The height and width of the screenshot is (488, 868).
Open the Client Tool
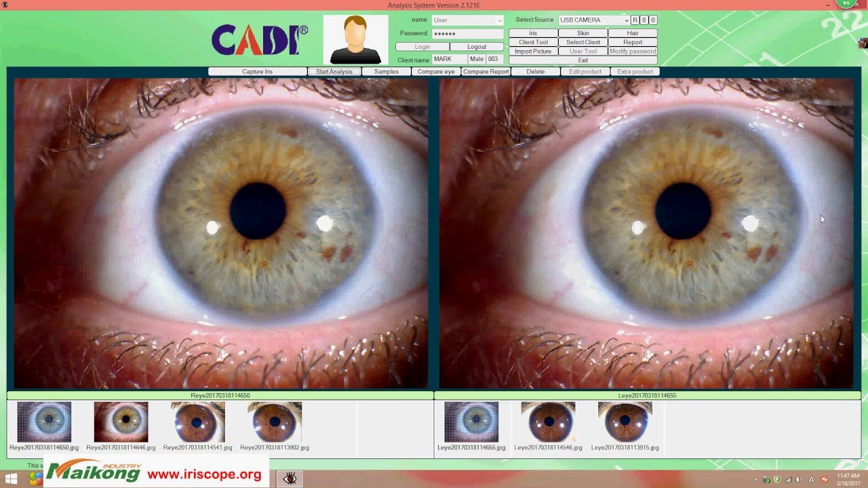pyautogui.click(x=533, y=41)
